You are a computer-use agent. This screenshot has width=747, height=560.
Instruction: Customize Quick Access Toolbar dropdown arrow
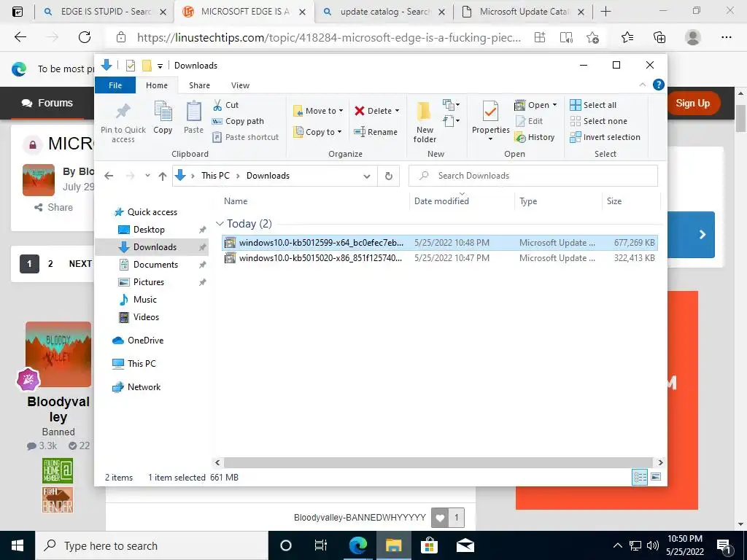[x=160, y=66]
